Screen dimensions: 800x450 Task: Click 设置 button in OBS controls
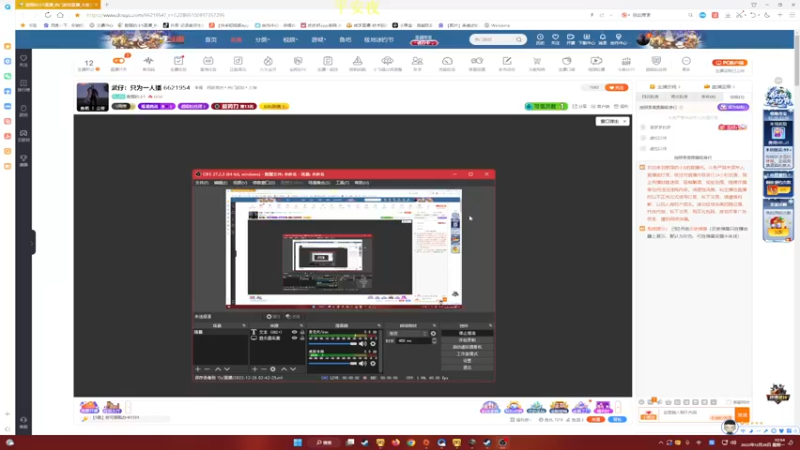tap(467, 360)
